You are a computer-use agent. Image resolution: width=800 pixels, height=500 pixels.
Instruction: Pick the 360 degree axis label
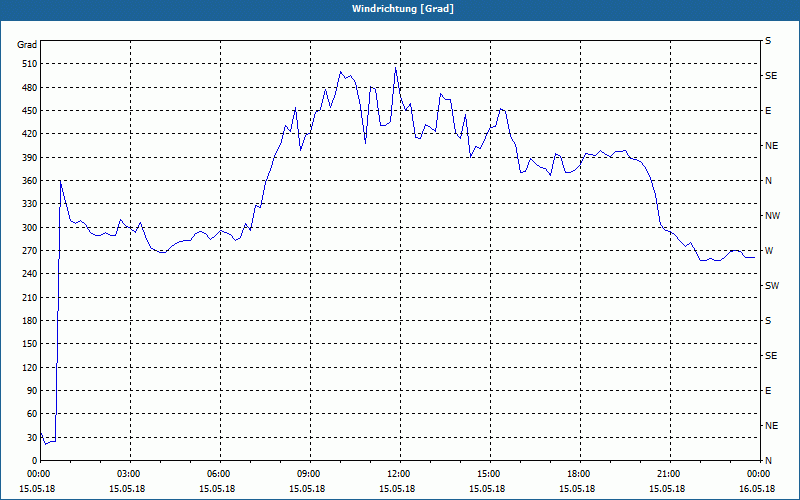pos(30,181)
